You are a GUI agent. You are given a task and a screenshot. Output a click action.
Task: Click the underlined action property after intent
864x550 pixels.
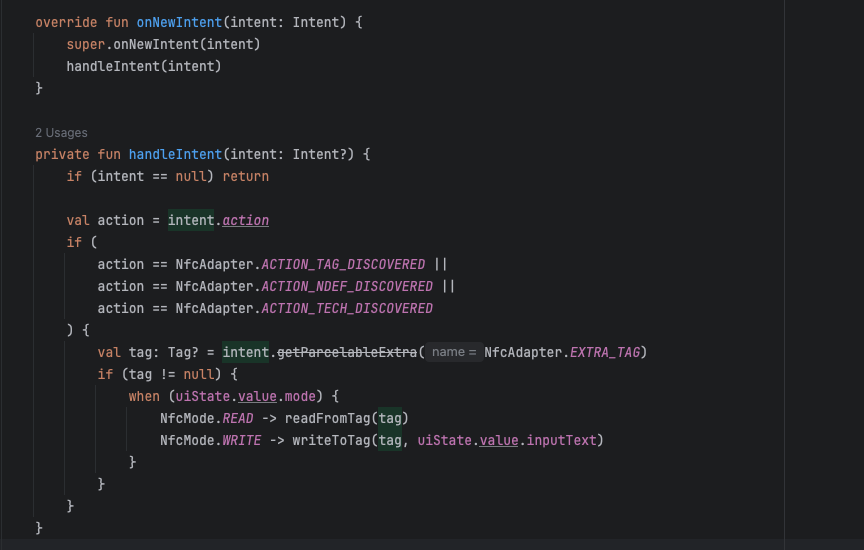(x=245, y=220)
